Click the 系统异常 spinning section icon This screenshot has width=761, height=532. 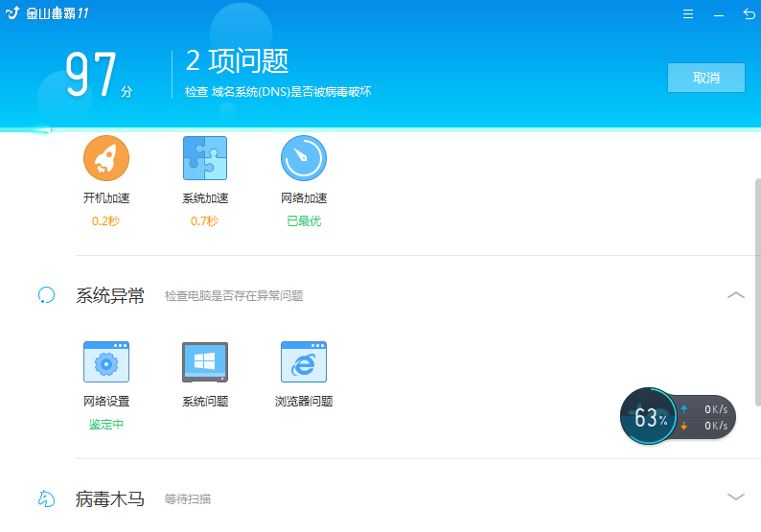46,295
